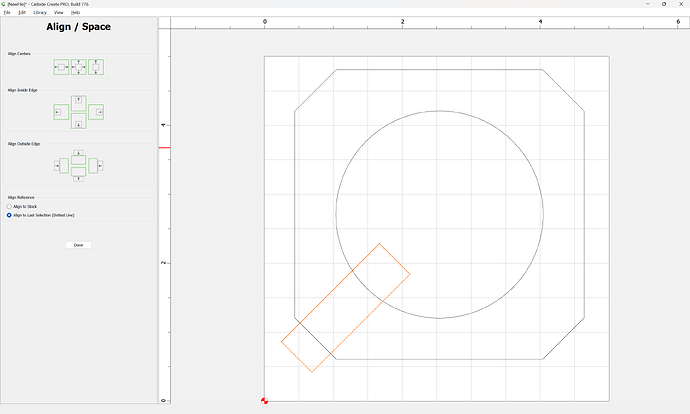Align inside edge to bottom
The height and width of the screenshot is (414, 690).
pos(79,121)
